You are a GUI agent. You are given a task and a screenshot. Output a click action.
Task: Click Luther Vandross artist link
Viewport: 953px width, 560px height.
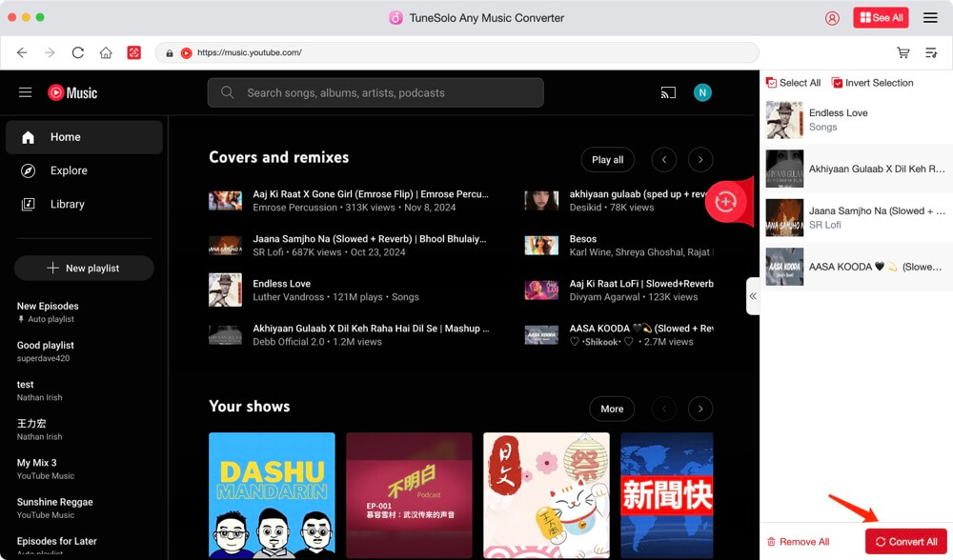click(x=288, y=297)
